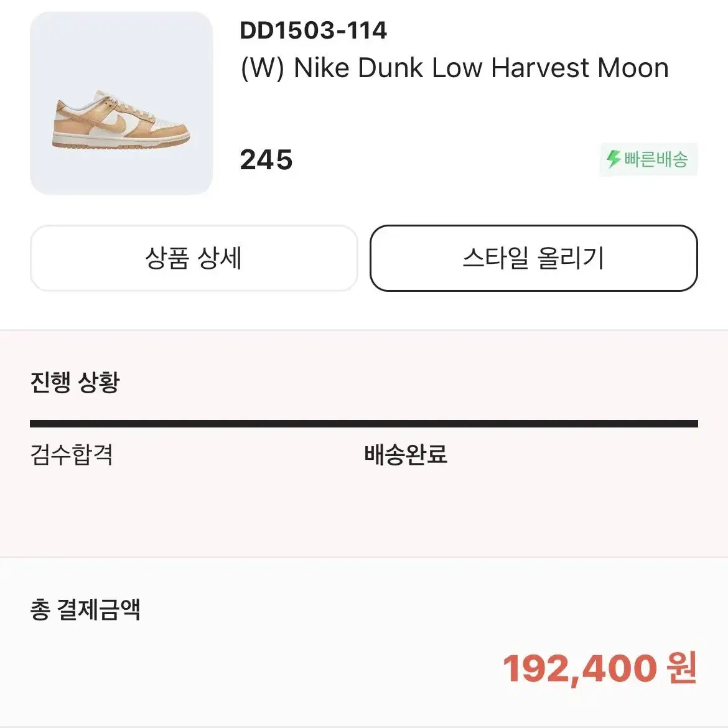Click the 진행 상황 section heading
This screenshot has height=728, width=728.
[x=75, y=383]
